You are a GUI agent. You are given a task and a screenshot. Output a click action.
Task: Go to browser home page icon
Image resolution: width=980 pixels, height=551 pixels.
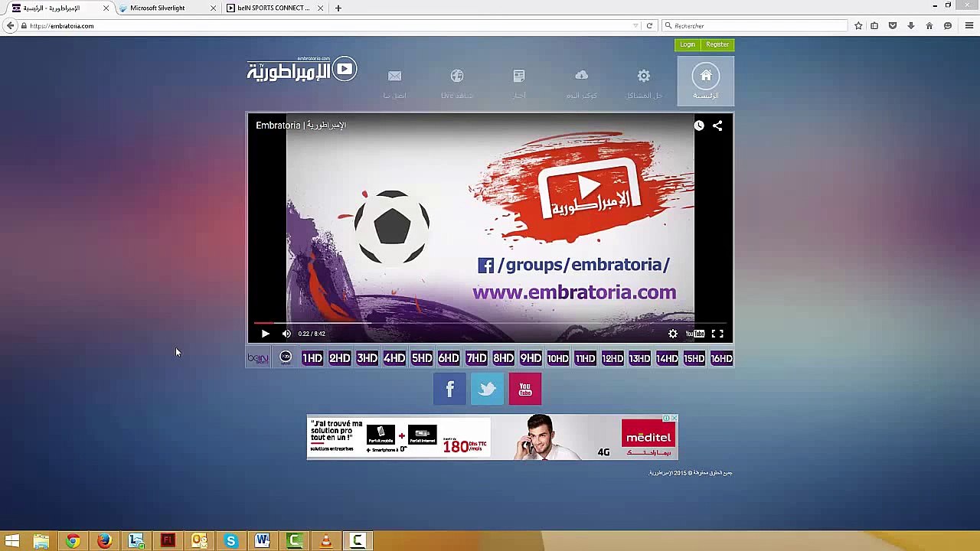point(929,26)
